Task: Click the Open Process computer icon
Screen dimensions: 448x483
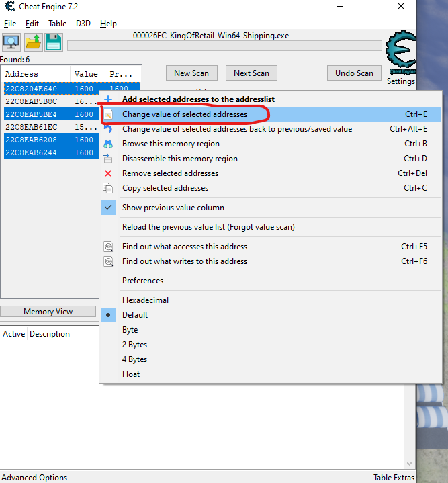Action: pyautogui.click(x=11, y=42)
